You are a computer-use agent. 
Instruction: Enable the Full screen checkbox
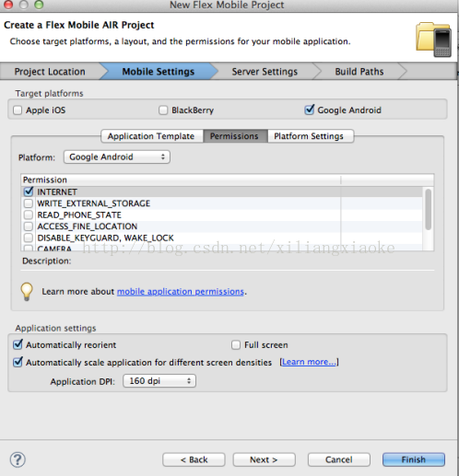tap(236, 345)
